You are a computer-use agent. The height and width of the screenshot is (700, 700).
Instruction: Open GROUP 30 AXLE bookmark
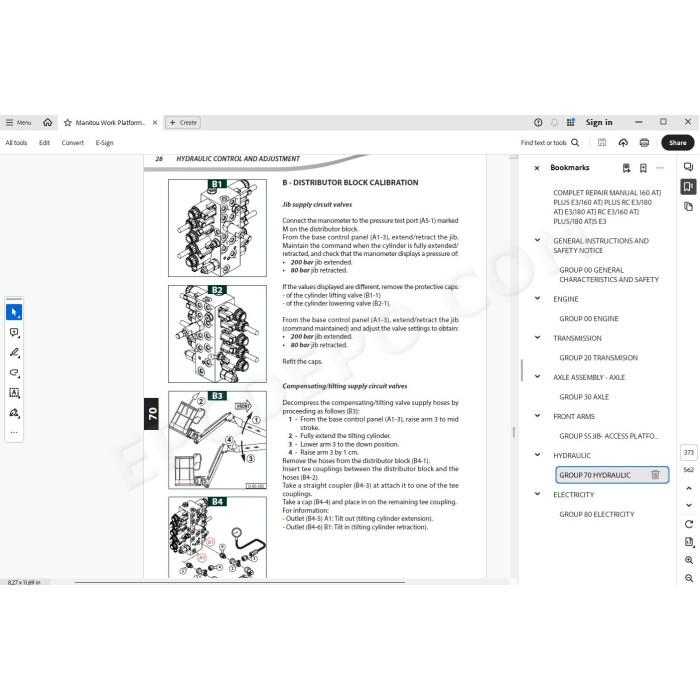[584, 397]
